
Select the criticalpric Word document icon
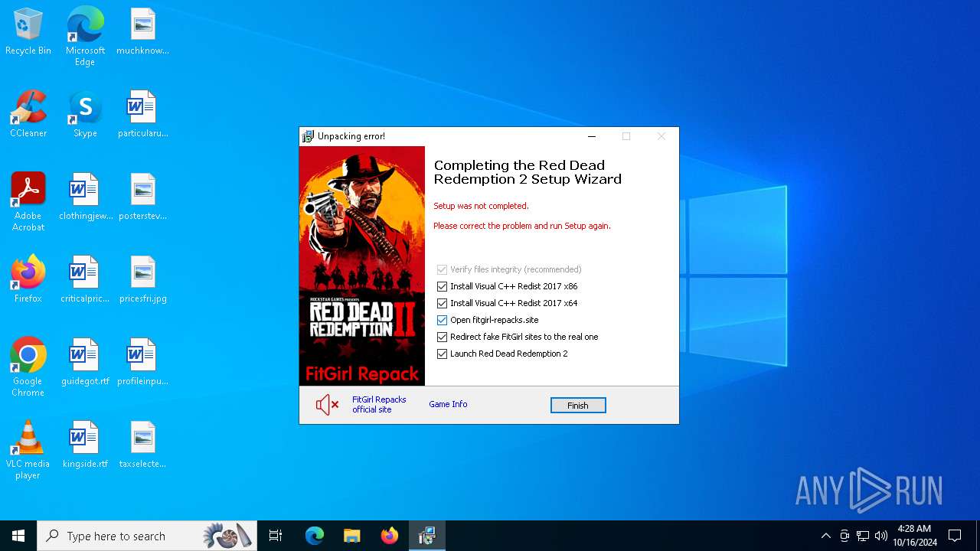click(x=85, y=280)
